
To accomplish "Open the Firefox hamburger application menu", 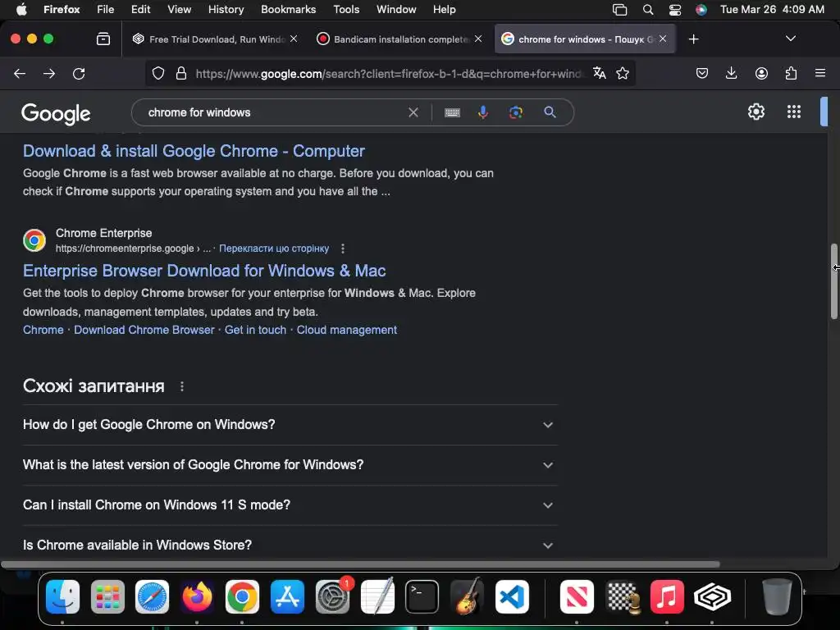I will tap(820, 73).
